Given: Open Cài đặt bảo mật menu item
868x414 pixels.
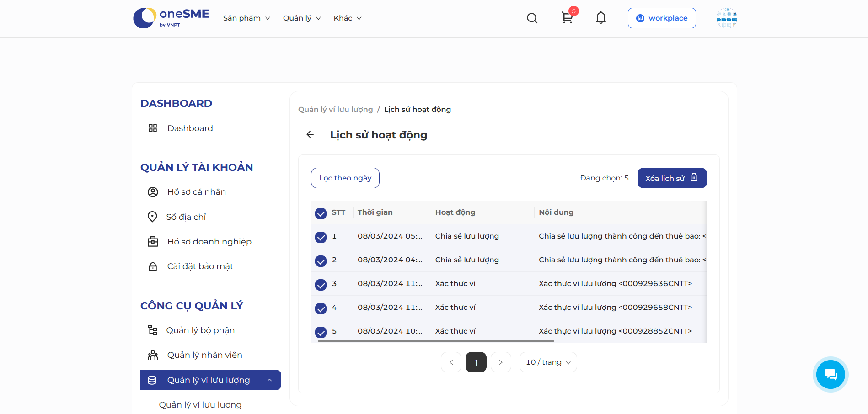Looking at the screenshot, I should (200, 266).
